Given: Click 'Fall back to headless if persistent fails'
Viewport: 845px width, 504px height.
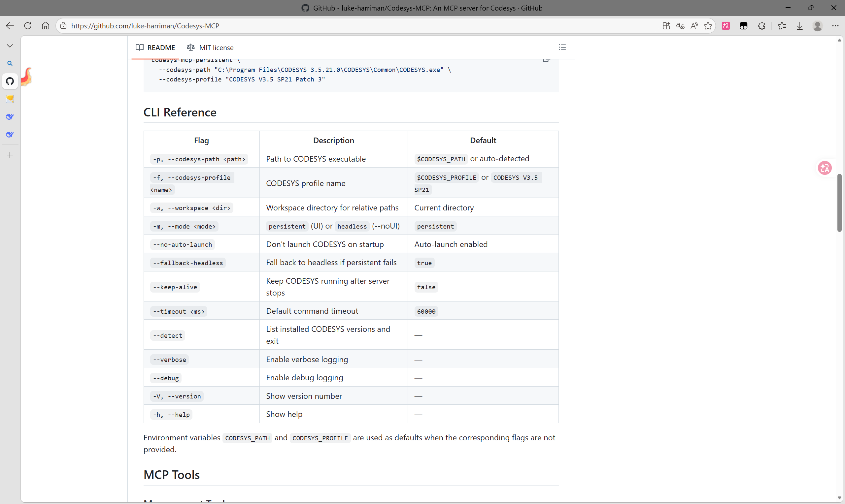Looking at the screenshot, I should pyautogui.click(x=331, y=263).
